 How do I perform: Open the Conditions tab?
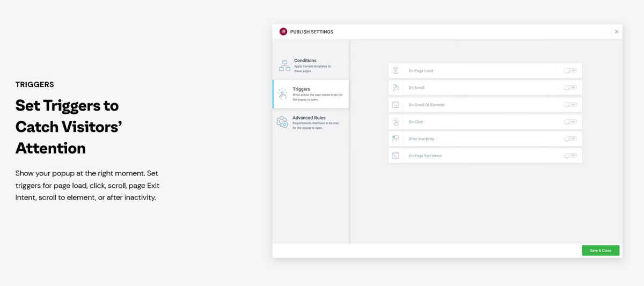click(311, 65)
